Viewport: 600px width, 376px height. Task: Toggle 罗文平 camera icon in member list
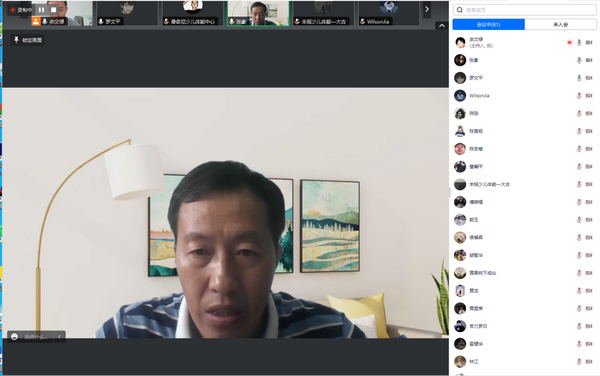pyautogui.click(x=589, y=78)
